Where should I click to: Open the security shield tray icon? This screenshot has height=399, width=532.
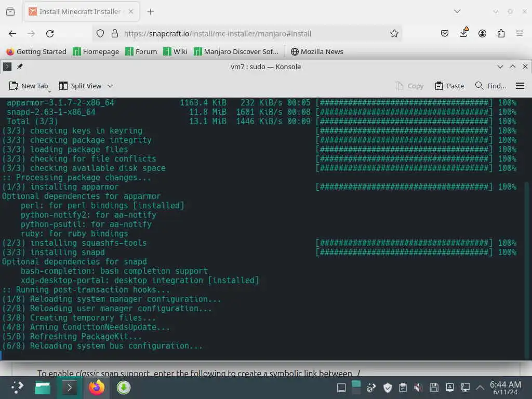coord(387,388)
